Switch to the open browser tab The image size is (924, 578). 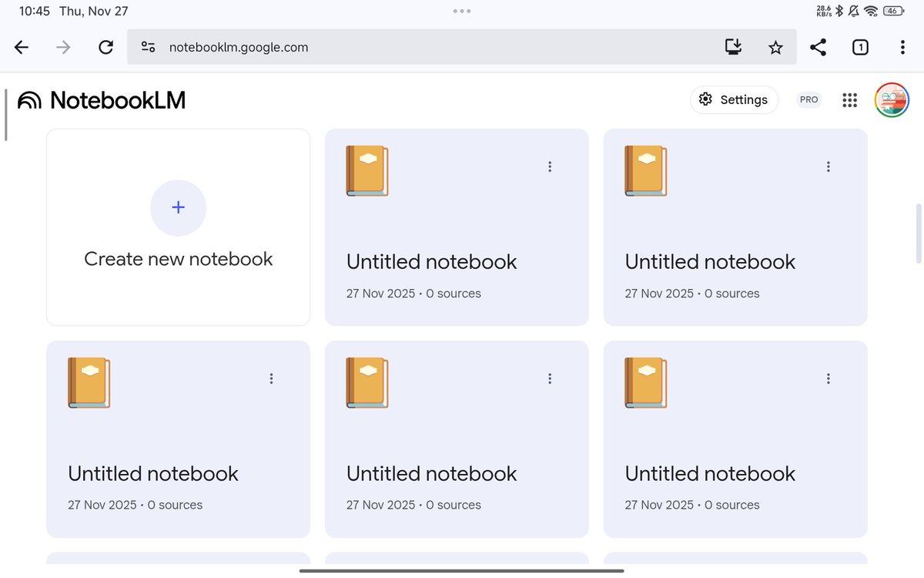coord(860,47)
